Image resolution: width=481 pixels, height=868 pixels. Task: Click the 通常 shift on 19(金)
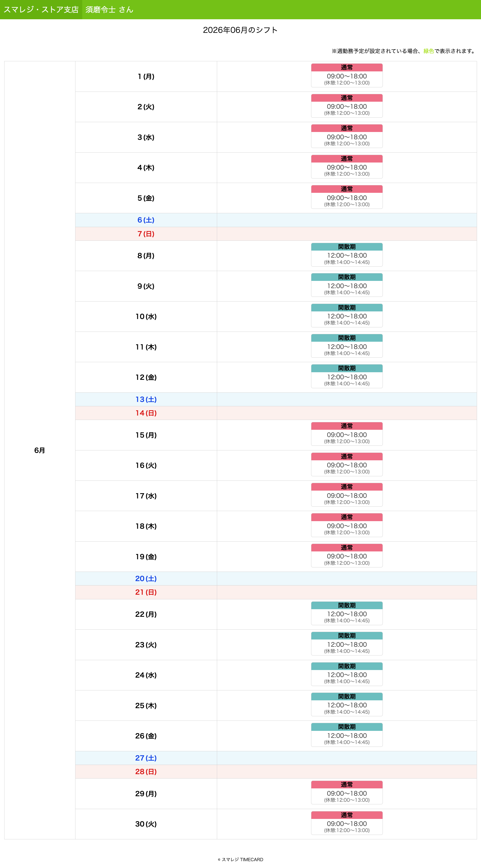click(347, 556)
